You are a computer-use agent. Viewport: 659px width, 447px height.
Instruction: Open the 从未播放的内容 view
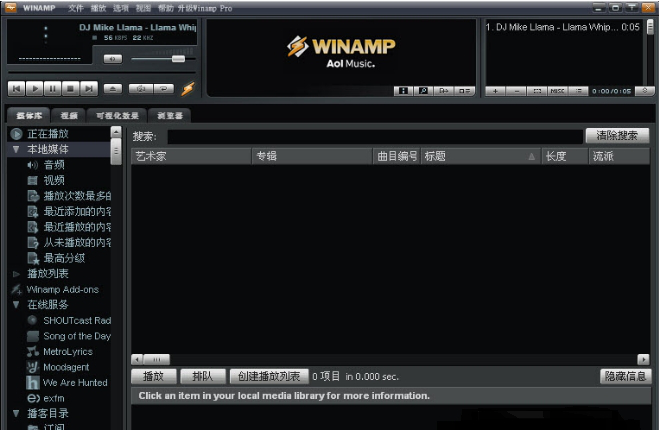pyautogui.click(x=77, y=243)
